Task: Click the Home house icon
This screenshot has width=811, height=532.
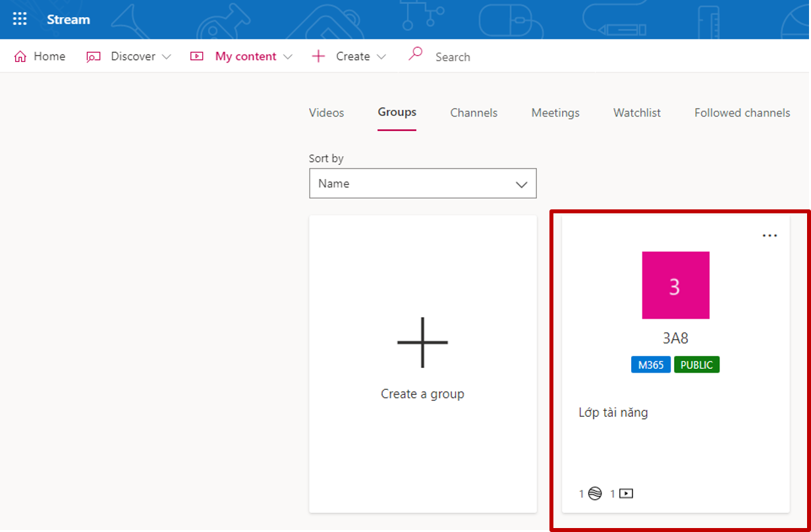Action: [20, 57]
